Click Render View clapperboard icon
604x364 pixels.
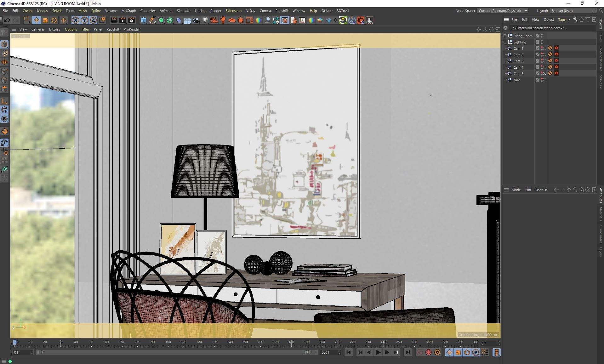(114, 20)
